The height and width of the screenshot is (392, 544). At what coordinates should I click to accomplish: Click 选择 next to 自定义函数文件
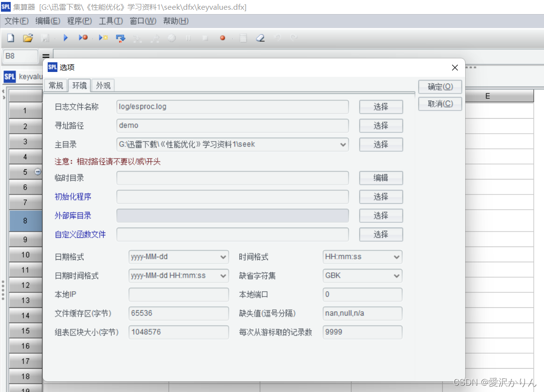(381, 234)
